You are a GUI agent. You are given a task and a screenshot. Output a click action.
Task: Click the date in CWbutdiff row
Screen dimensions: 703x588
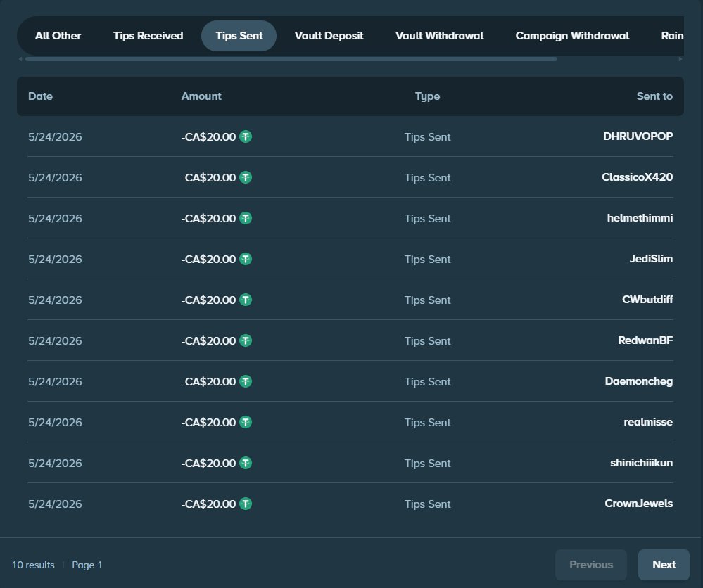click(x=55, y=300)
